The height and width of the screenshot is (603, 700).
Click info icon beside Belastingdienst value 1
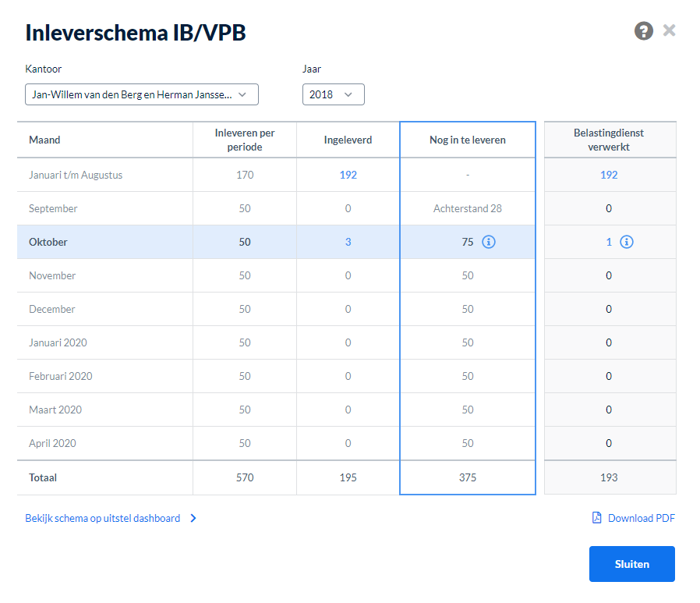pyautogui.click(x=627, y=242)
